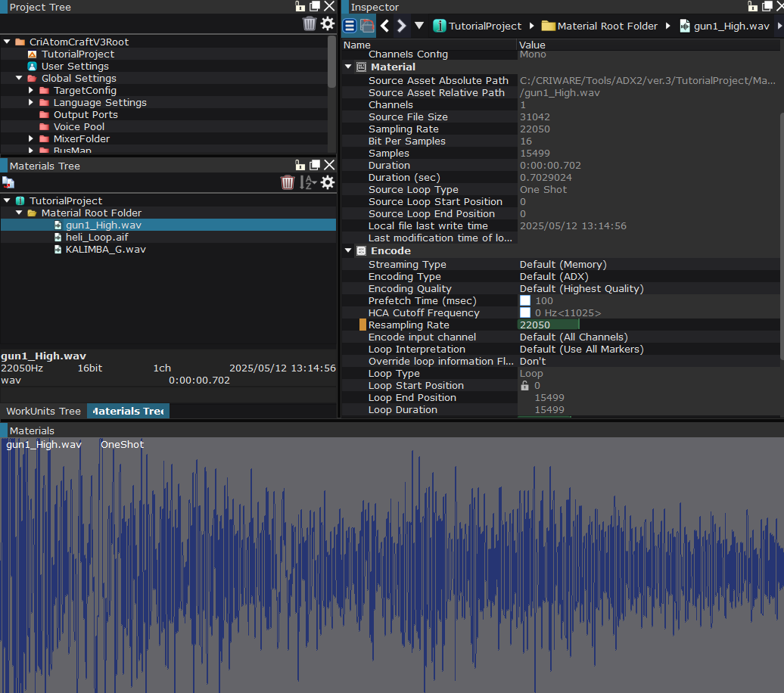Select heli_Loop.aif in Materials Tree

coord(96,238)
